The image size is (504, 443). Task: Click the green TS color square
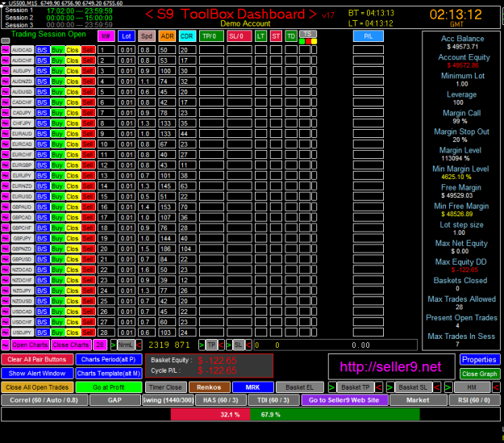click(x=302, y=41)
